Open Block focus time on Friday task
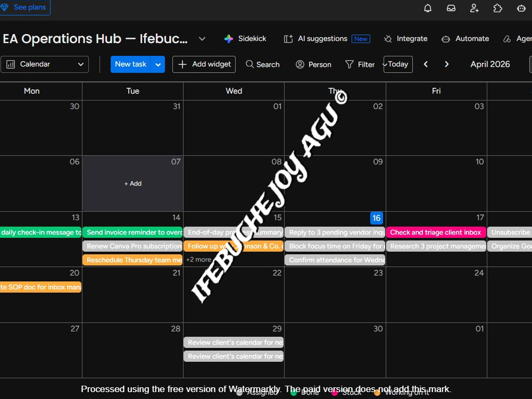The image size is (532, 399). point(335,246)
